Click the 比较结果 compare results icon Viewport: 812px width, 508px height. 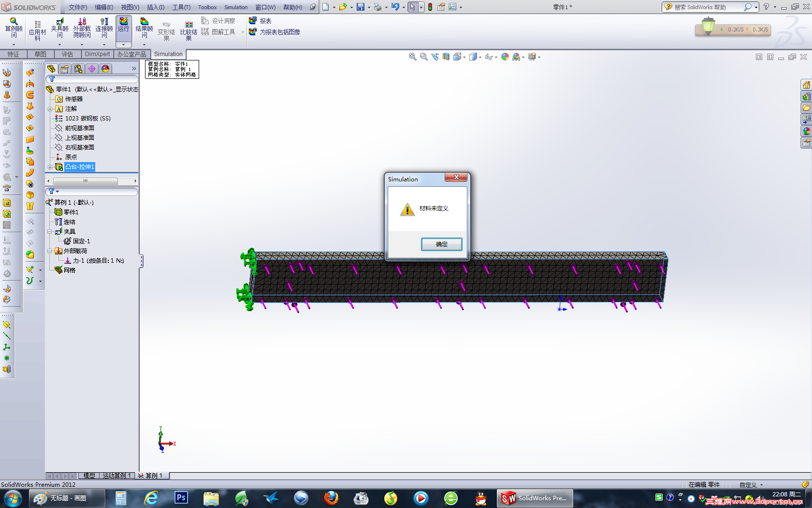tap(188, 30)
